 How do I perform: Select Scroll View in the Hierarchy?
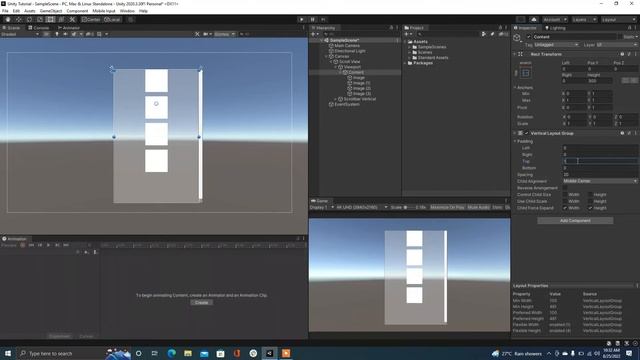[349, 62]
